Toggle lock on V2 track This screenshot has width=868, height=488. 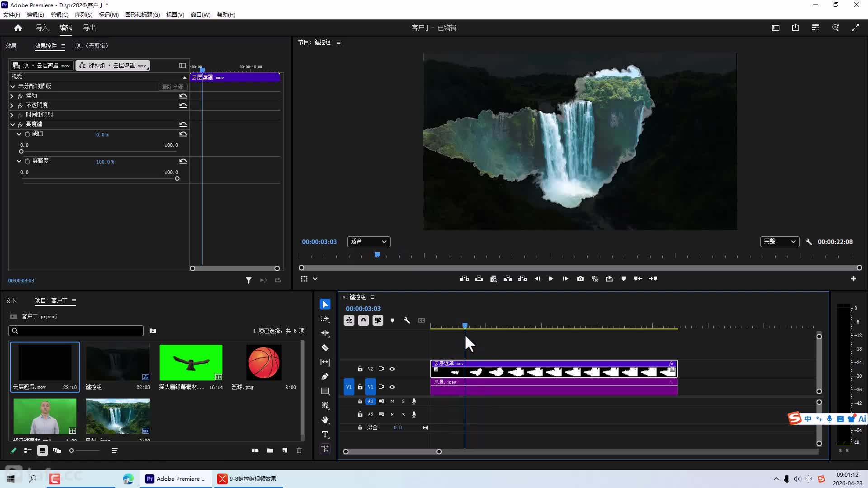[x=360, y=369]
